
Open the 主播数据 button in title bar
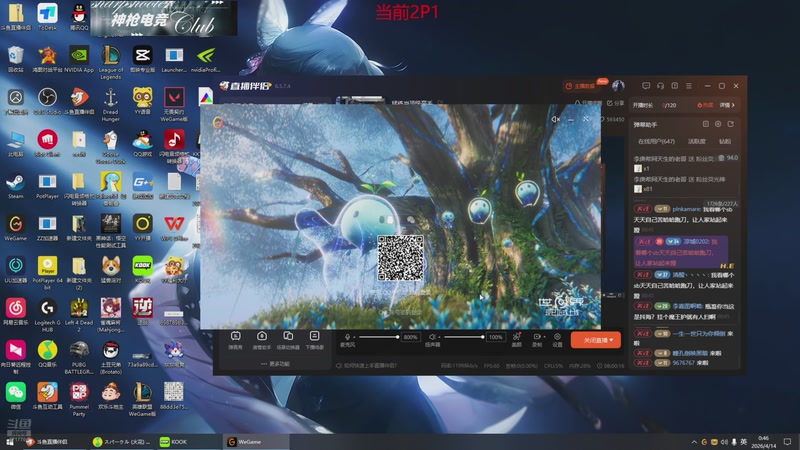(x=581, y=86)
